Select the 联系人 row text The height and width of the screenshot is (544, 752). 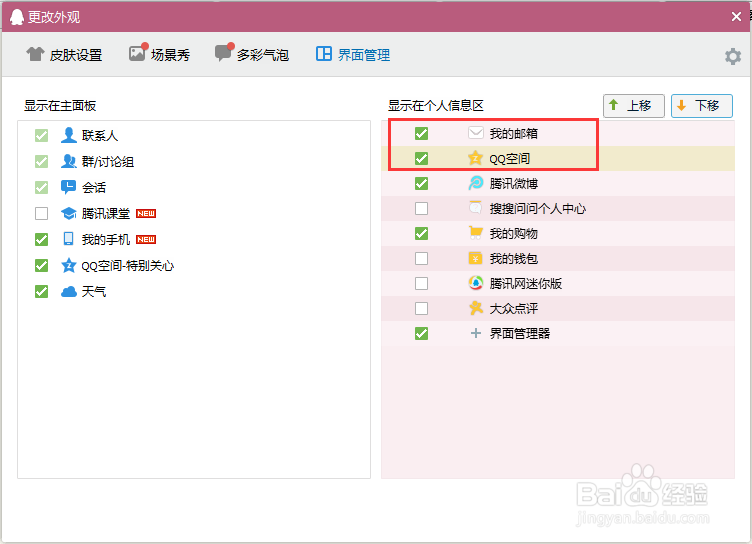pyautogui.click(x=100, y=136)
